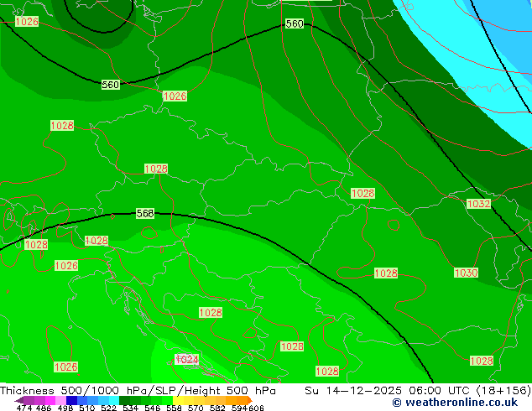The image size is (532, 411).
Task: Click legend value 546
Action: [x=153, y=408]
